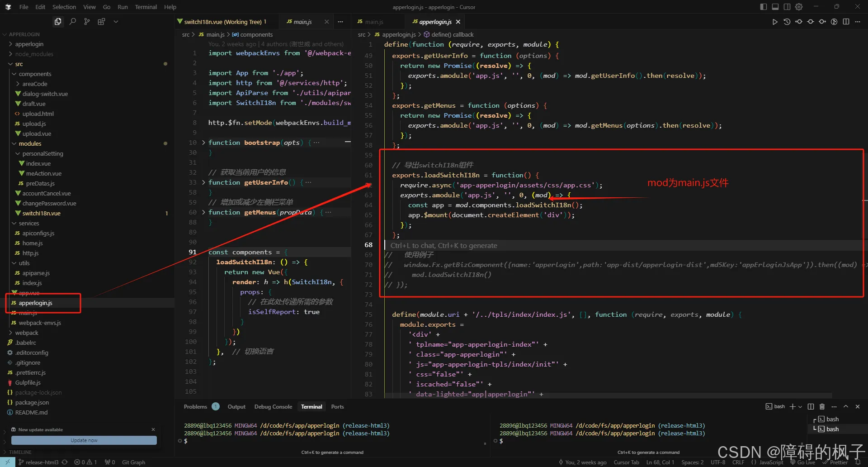Open the File menu
The width and height of the screenshot is (868, 467).
pyautogui.click(x=24, y=7)
